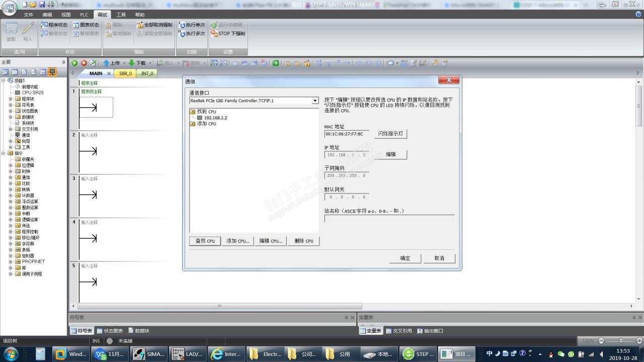
Task: Click the MAC address field
Action: [x=347, y=134]
